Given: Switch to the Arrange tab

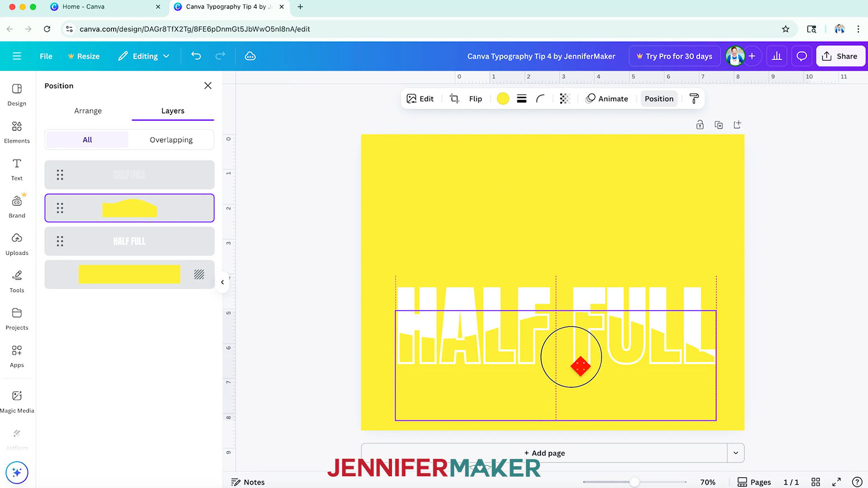Looking at the screenshot, I should coord(88,111).
